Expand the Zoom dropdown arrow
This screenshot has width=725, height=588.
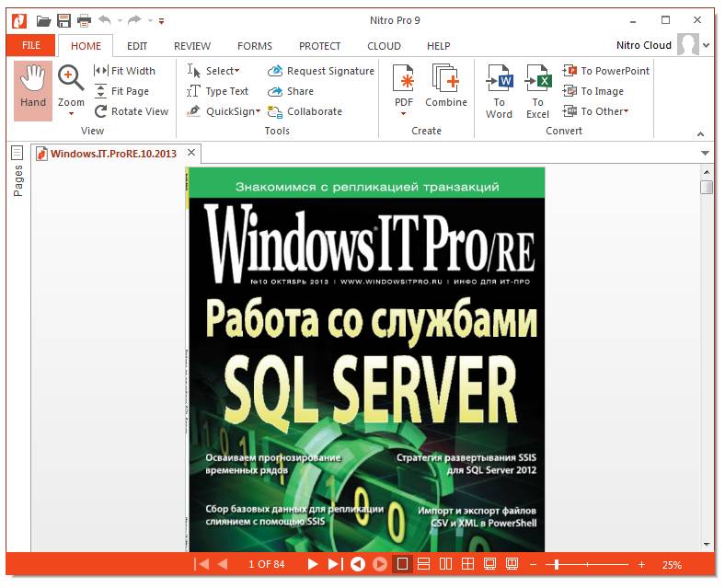71,114
